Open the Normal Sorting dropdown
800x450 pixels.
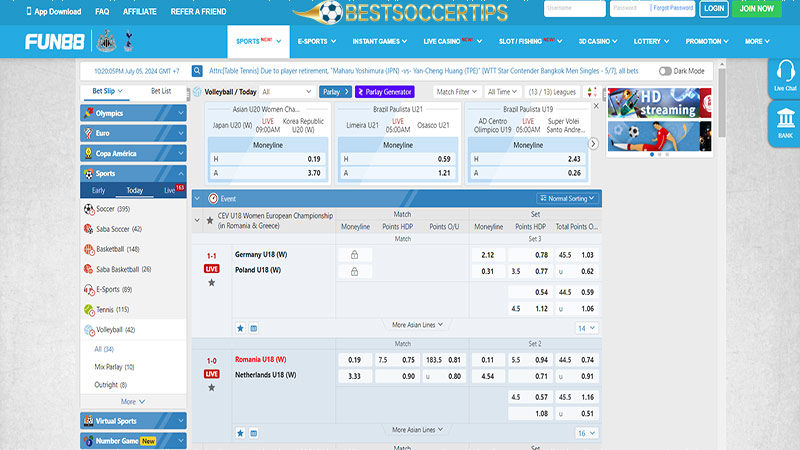[567, 198]
